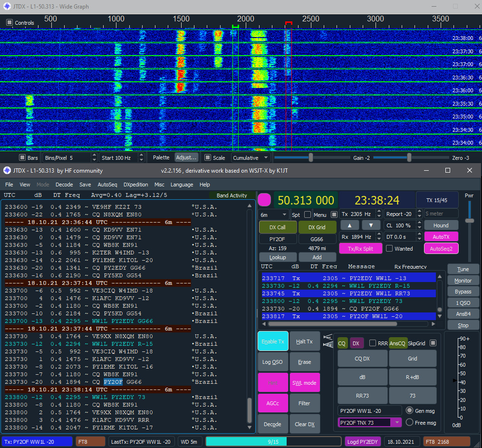Click the PY2OF DX Call input field
482x448 pixels.
277,239
